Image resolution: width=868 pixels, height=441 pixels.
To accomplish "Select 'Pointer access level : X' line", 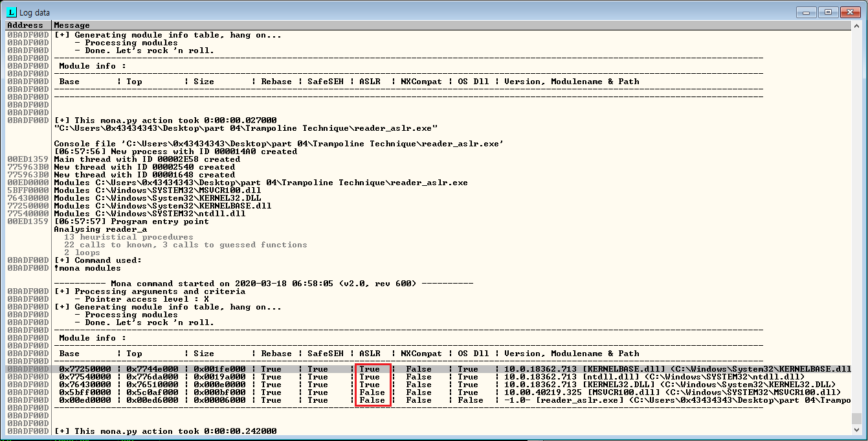I will pos(142,299).
